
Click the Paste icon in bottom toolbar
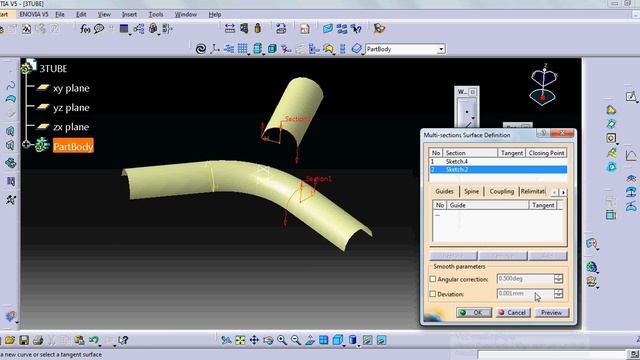(x=79, y=340)
